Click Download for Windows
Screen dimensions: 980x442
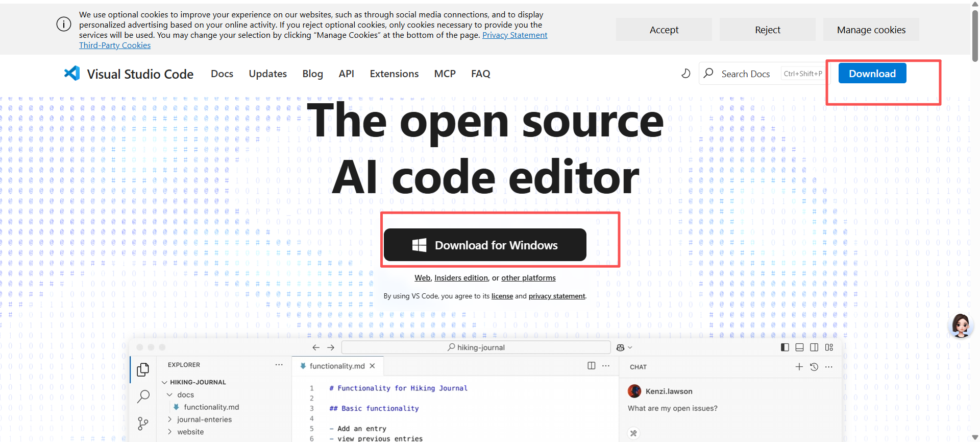[x=485, y=245]
